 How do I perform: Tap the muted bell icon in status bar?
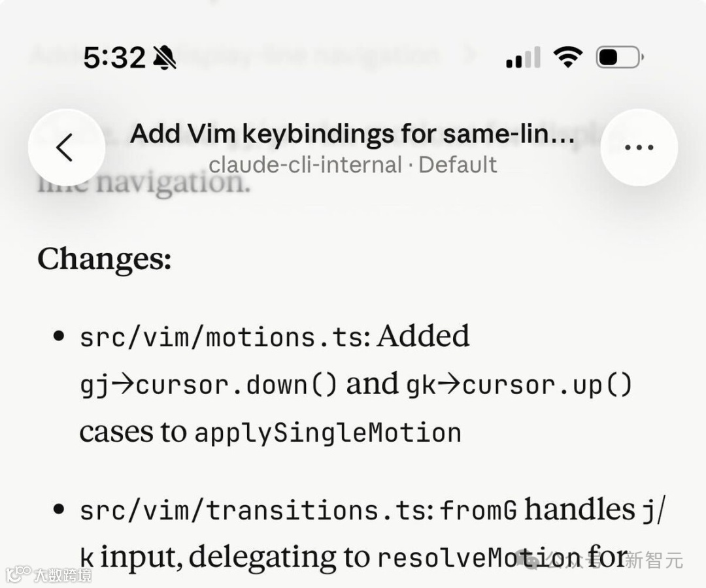(165, 59)
